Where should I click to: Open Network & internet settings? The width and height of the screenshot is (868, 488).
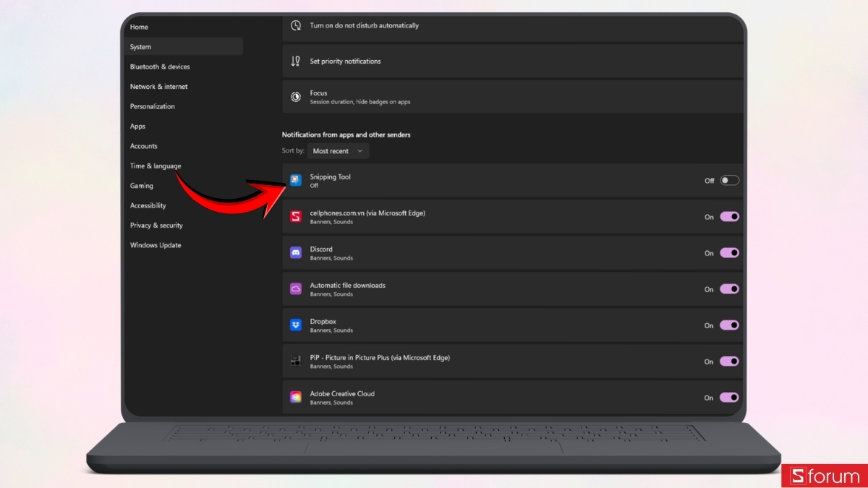coord(158,87)
